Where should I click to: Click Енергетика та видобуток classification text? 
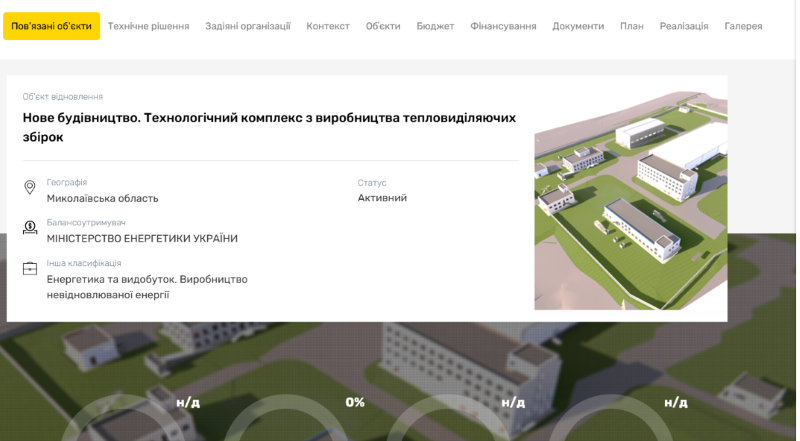pyautogui.click(x=147, y=287)
